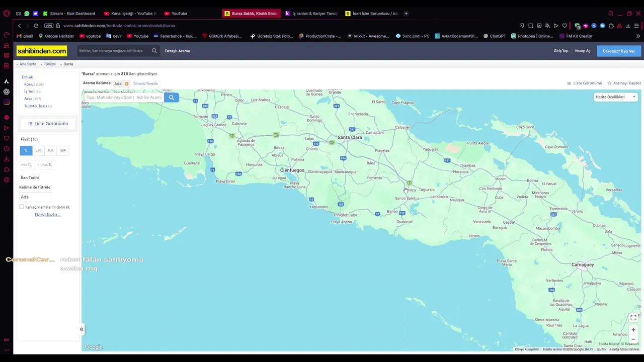
Task: Click the max TL price field
Action: 47,165
